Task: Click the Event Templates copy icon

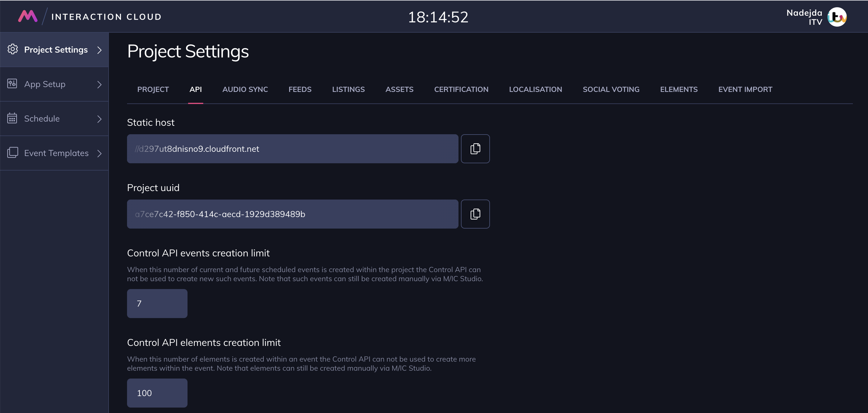Action: pyautogui.click(x=12, y=153)
